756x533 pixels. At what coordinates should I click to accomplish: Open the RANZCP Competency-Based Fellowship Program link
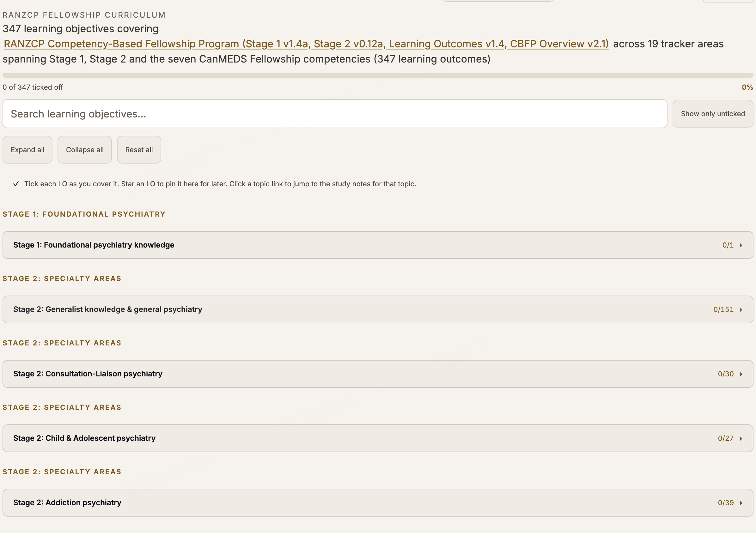pos(306,44)
